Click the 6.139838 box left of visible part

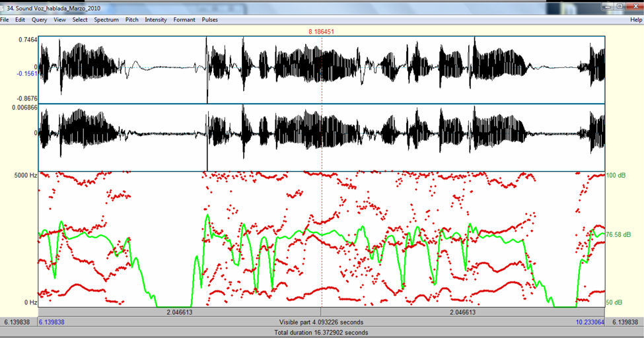(18, 322)
